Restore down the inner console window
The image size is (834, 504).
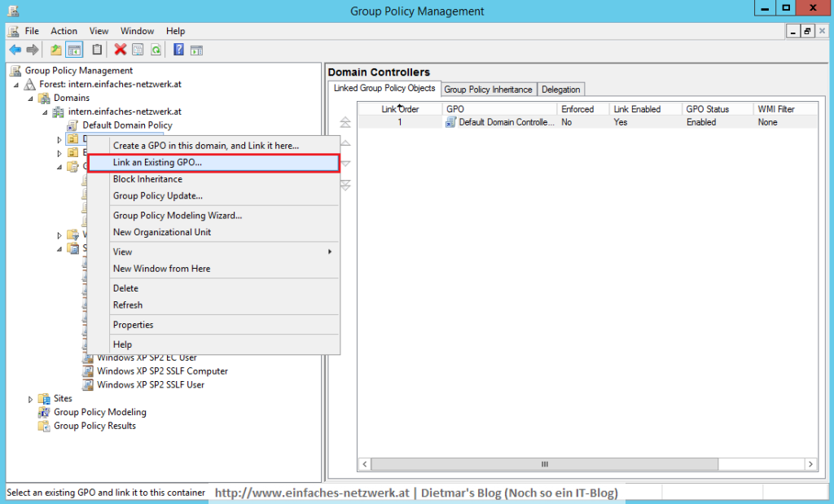pyautogui.click(x=807, y=32)
